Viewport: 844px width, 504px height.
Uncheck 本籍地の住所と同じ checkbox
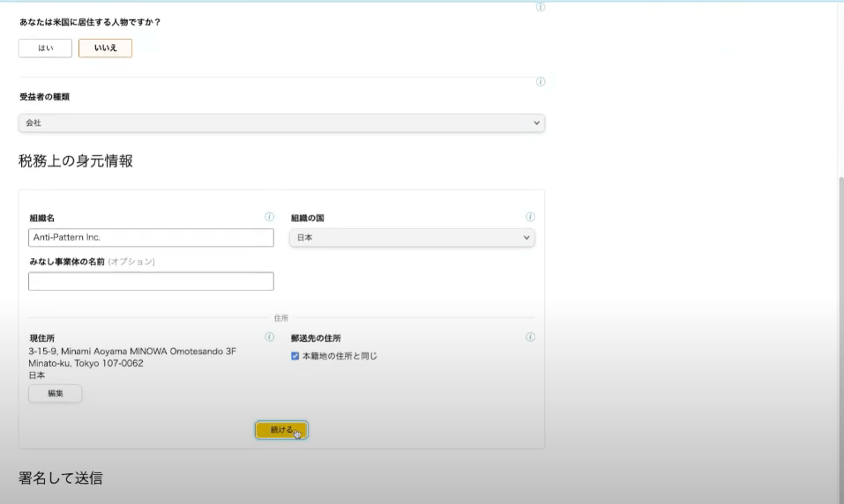click(x=295, y=356)
